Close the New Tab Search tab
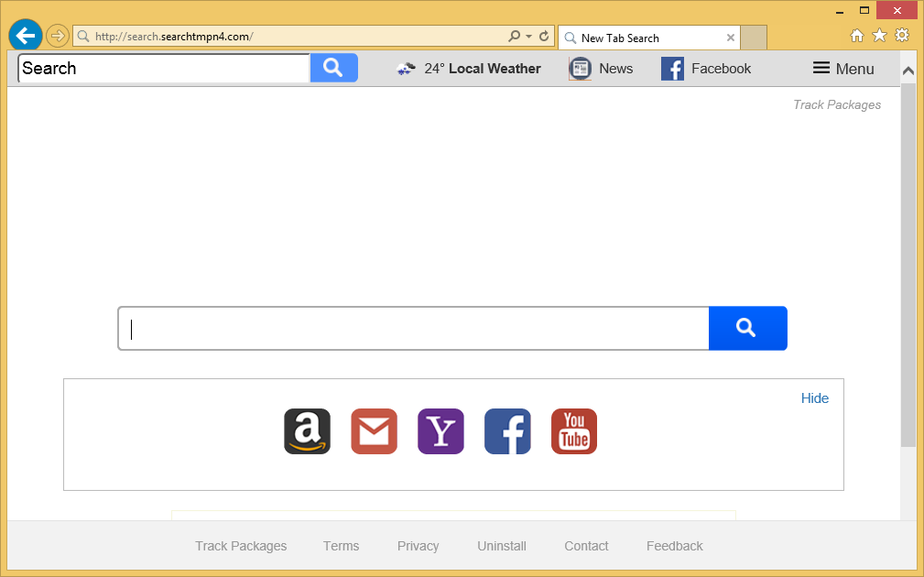 (x=730, y=38)
